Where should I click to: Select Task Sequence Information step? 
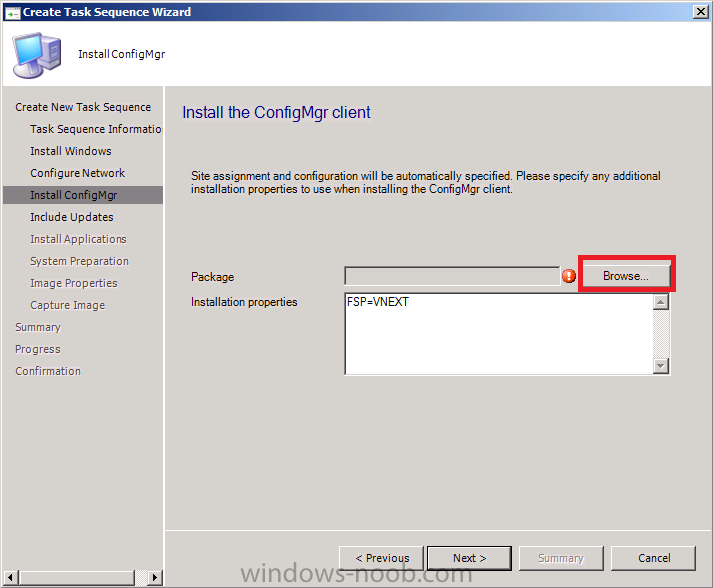tap(96, 129)
